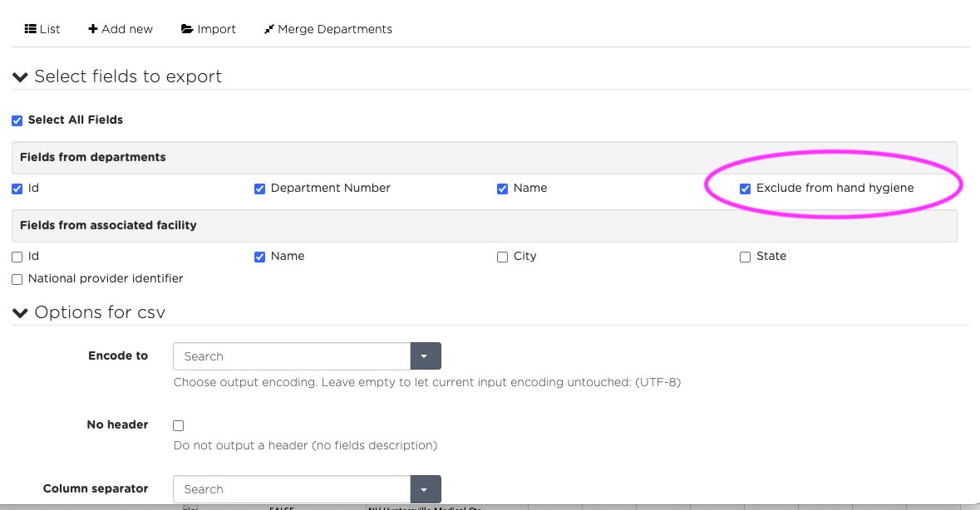Open Import via folder icon
980x510 pixels.
click(187, 29)
